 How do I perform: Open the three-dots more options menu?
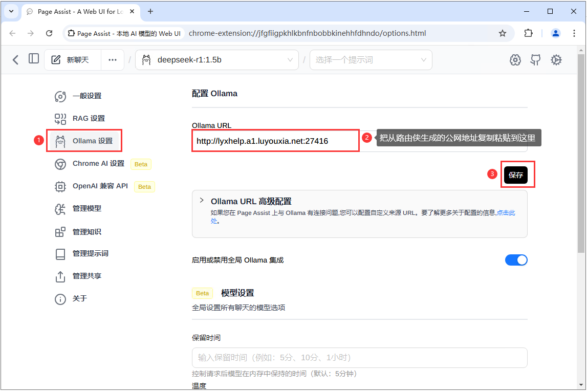pyautogui.click(x=112, y=60)
